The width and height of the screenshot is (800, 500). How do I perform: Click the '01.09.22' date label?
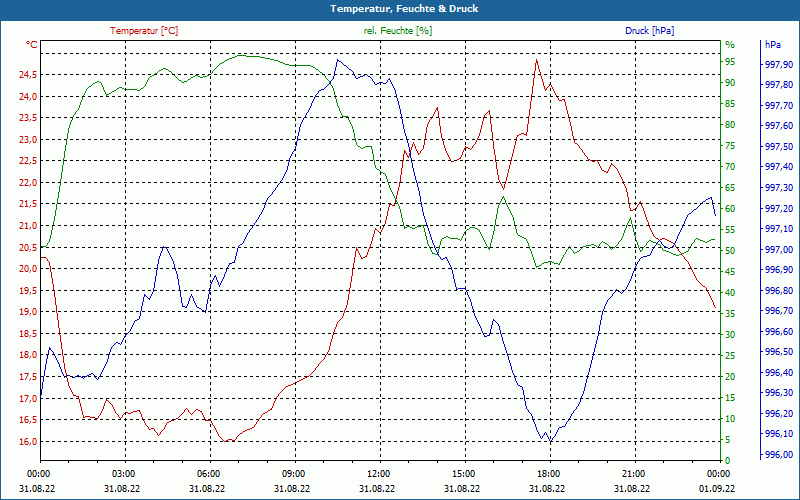pyautogui.click(x=717, y=488)
